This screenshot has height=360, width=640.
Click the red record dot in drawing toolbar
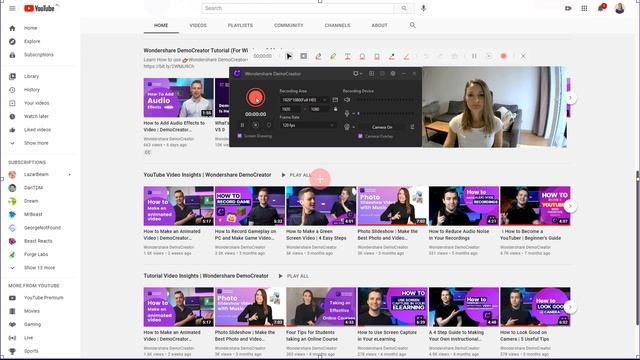point(504,56)
